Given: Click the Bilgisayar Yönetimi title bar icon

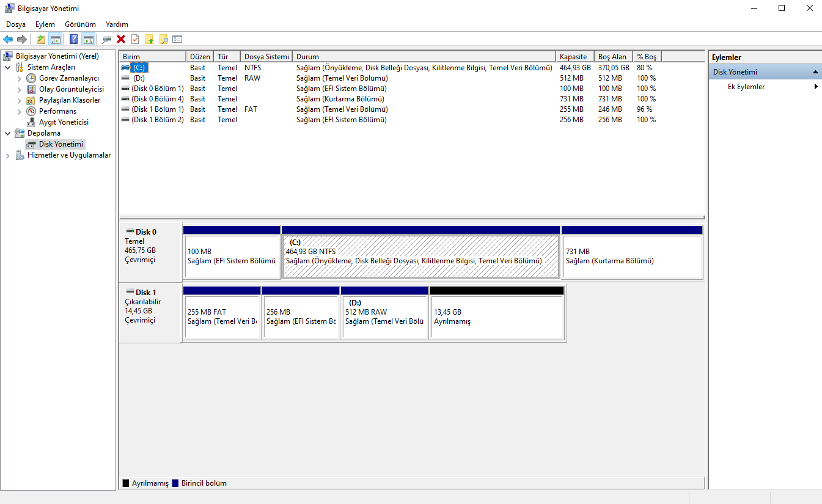Looking at the screenshot, I should click(x=9, y=9).
